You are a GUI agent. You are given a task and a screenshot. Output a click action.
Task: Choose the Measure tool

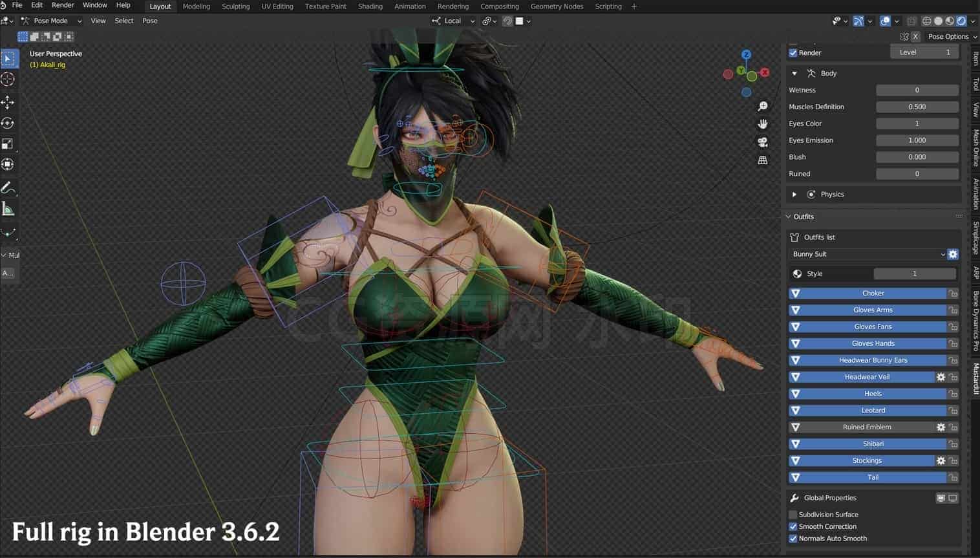pyautogui.click(x=8, y=209)
